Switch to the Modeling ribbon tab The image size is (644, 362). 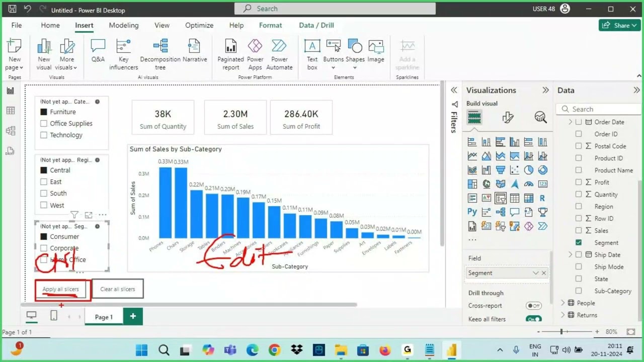point(124,25)
